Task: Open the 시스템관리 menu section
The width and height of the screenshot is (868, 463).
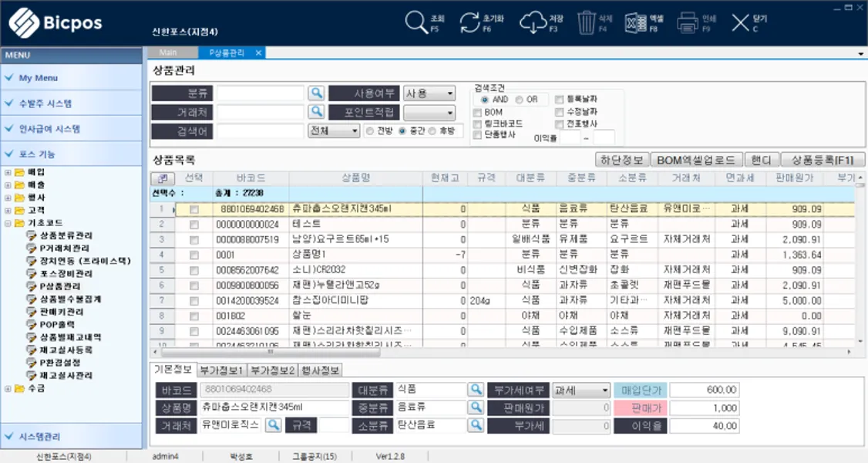Action: click(72, 437)
